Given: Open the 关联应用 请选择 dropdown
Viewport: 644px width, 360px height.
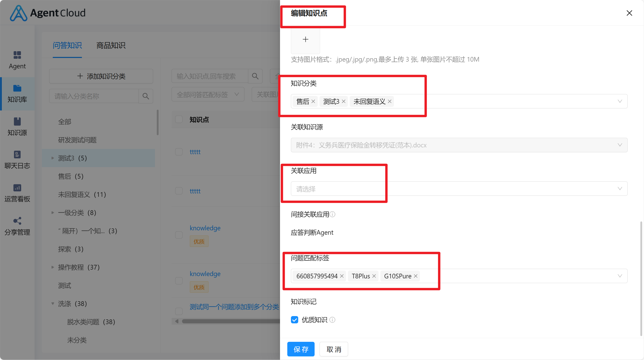Looking at the screenshot, I should pos(459,189).
